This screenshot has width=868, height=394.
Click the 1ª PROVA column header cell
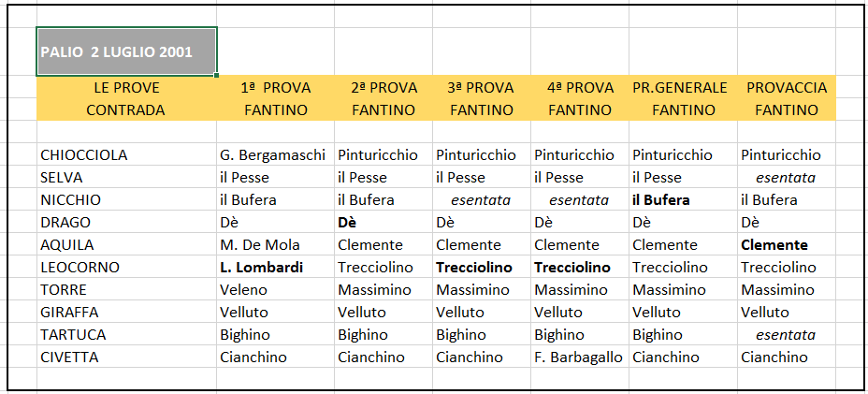[x=276, y=88]
